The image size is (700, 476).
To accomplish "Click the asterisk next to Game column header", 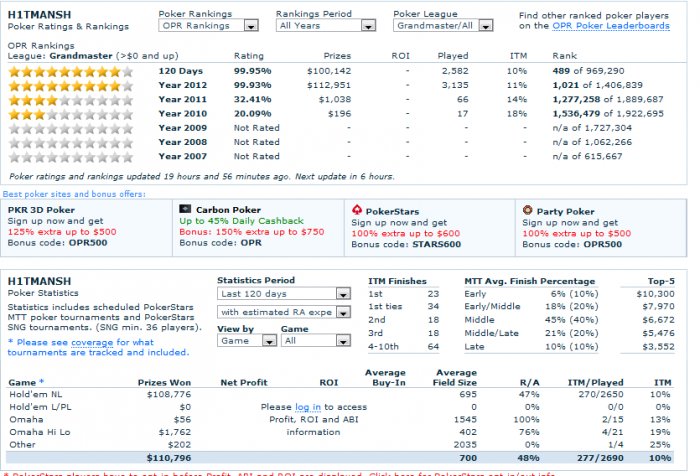I will pyautogui.click(x=42, y=381).
